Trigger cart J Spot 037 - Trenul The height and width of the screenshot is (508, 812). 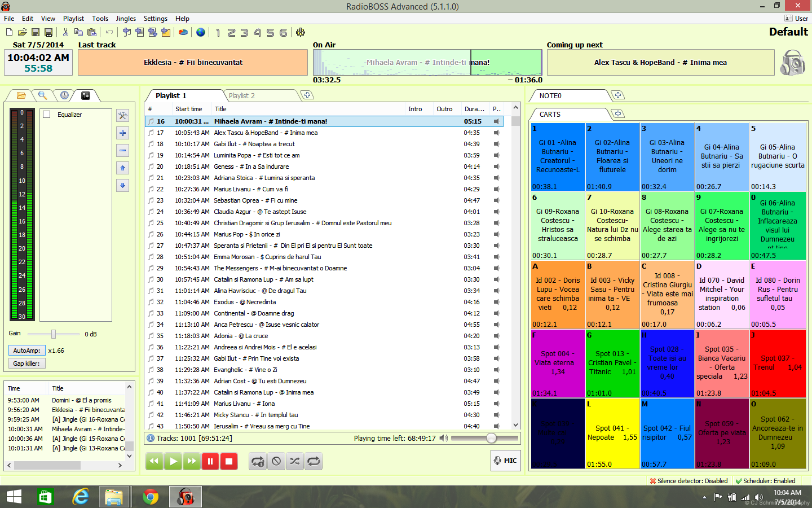(x=778, y=364)
